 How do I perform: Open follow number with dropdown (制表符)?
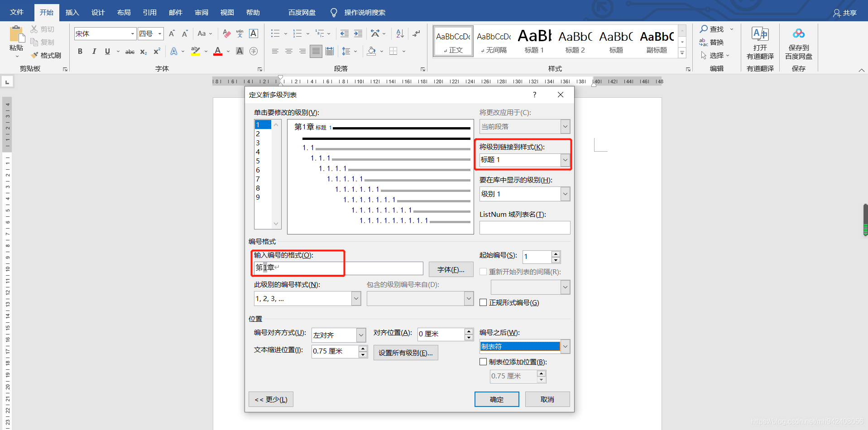click(565, 346)
